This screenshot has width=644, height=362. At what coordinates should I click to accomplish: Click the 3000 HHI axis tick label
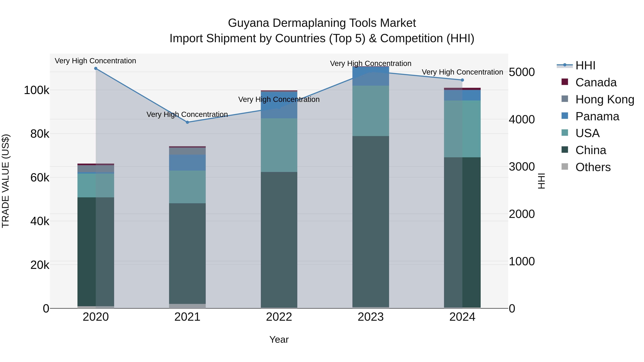point(522,167)
